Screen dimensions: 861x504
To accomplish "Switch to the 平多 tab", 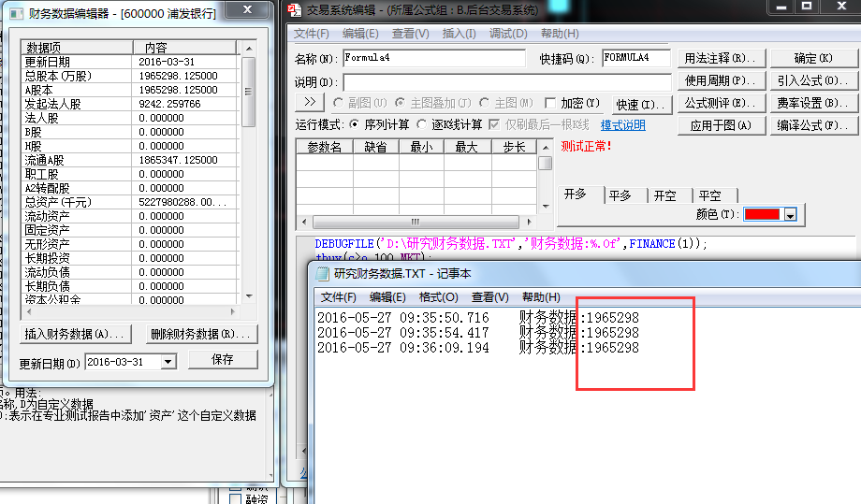I will coord(620,195).
